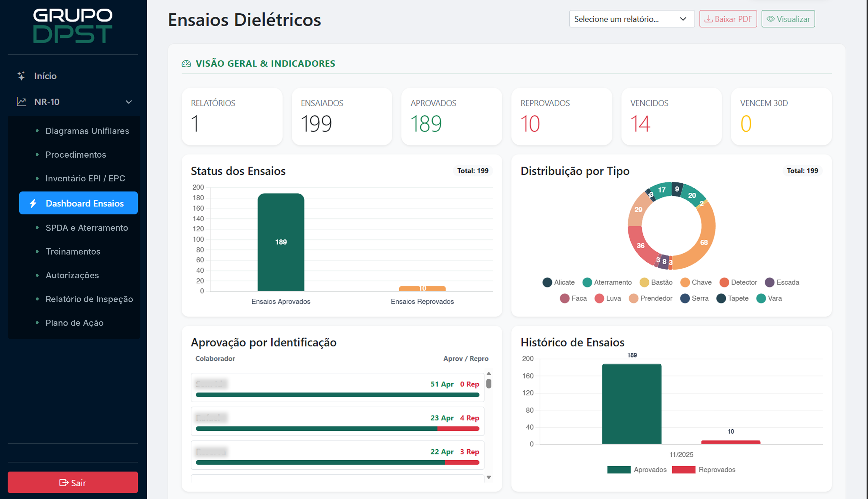This screenshot has width=868, height=499.
Task: Click the gauge icon beside Visão Geral
Action: pyautogui.click(x=186, y=64)
